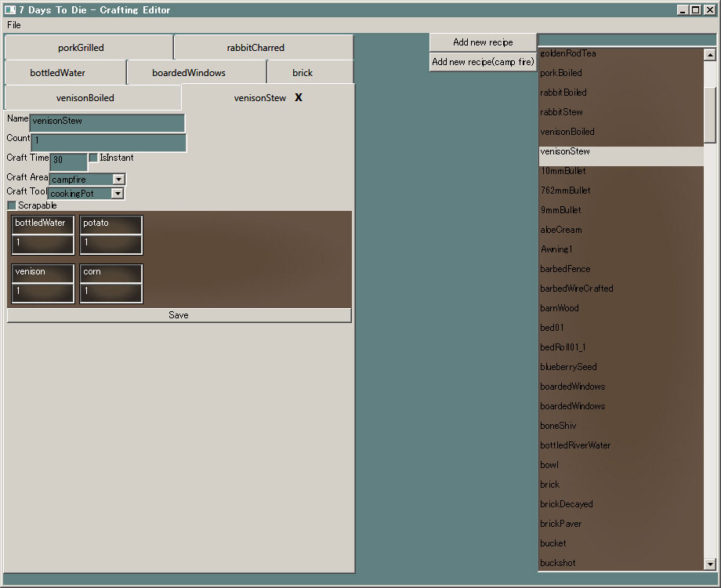
Task: Click the quantity box under venison
Action: coord(43,293)
